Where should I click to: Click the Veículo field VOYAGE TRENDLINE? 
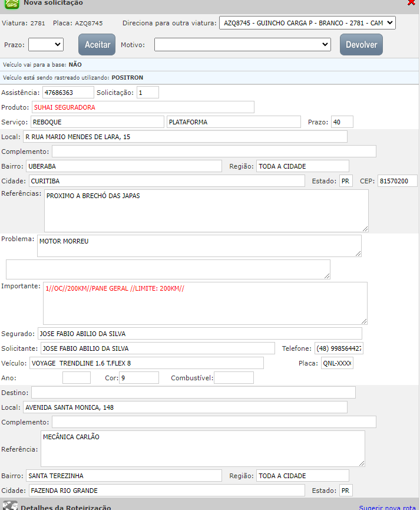tap(147, 363)
